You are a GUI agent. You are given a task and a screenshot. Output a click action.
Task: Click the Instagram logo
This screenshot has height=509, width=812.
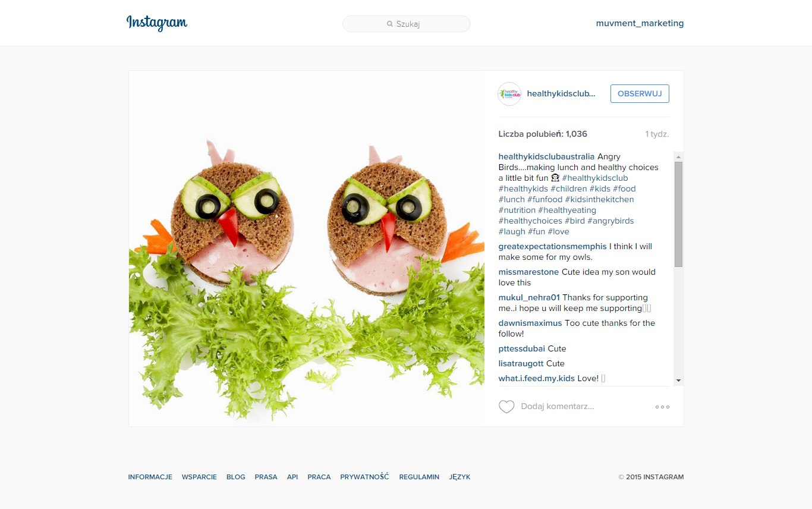[x=157, y=23]
